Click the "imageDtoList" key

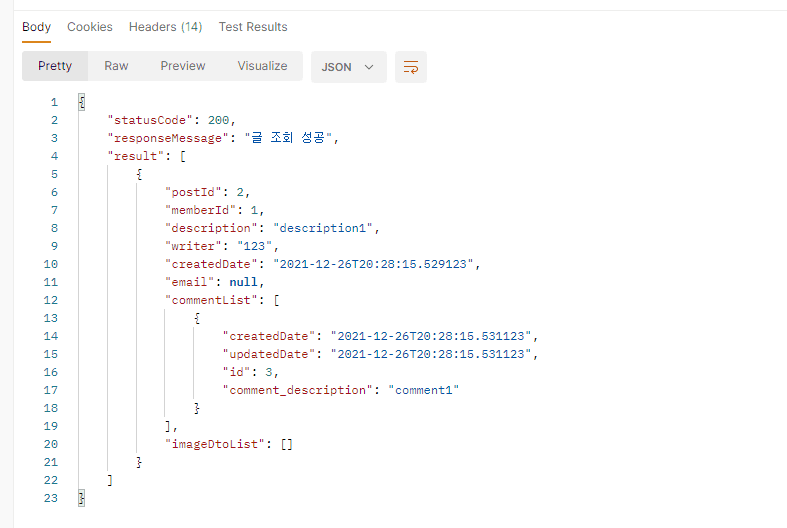[211, 444]
